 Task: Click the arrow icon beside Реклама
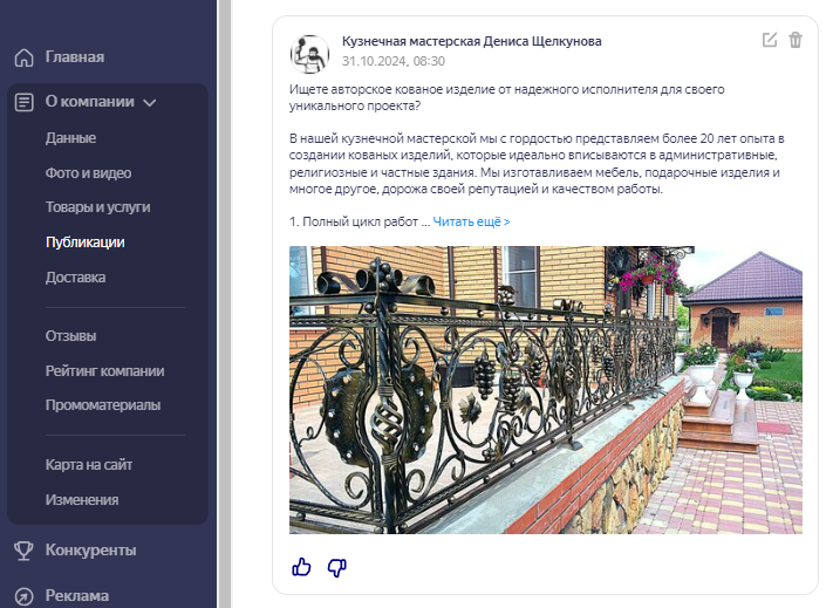pos(24,597)
